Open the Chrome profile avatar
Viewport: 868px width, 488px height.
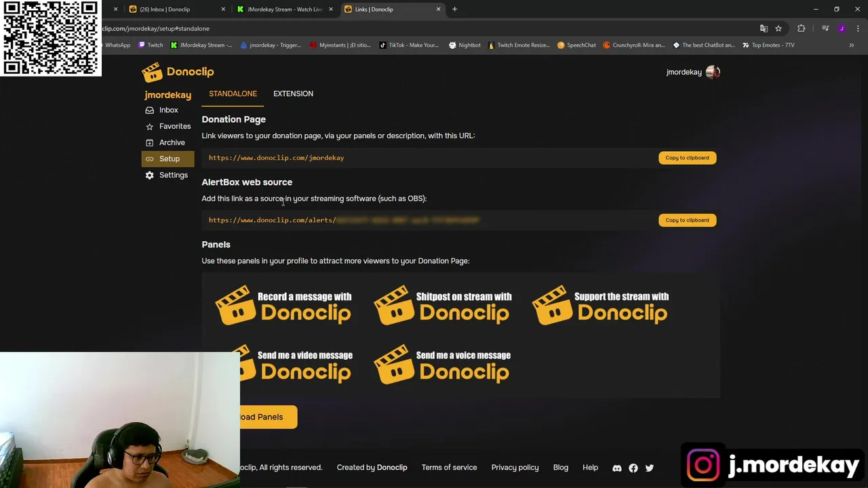pos(842,28)
